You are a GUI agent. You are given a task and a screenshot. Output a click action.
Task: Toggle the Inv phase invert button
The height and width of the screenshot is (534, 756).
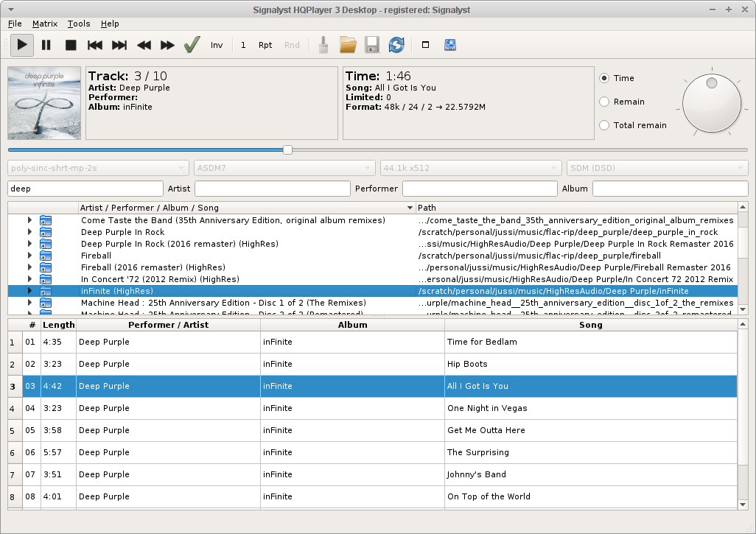click(217, 46)
